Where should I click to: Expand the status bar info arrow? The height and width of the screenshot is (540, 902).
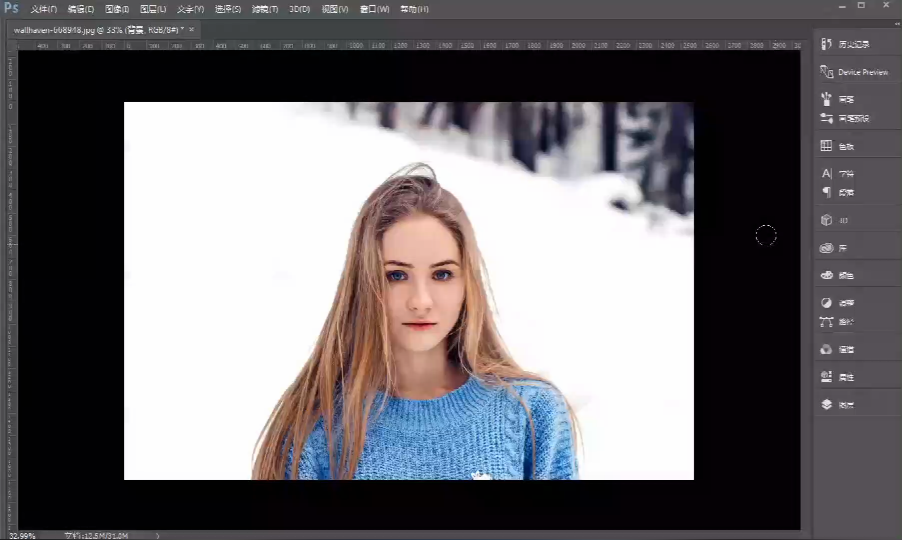[158, 535]
